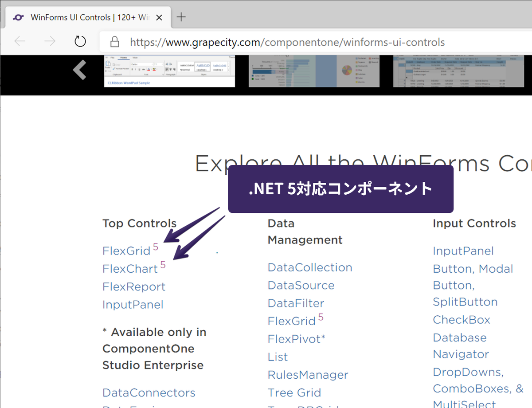Viewport: 532px width, 408px height.
Task: Click the Top Controls heading
Action: [x=140, y=223]
